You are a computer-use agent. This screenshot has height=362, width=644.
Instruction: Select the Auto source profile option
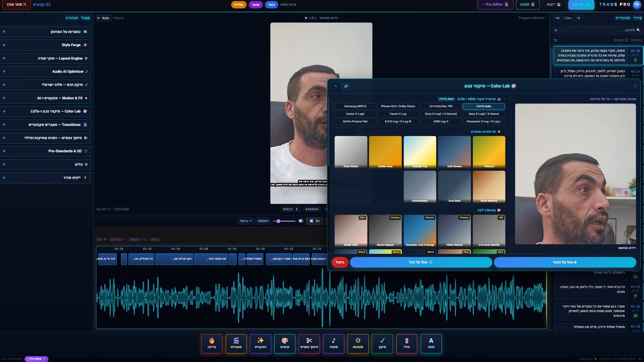pos(484,106)
